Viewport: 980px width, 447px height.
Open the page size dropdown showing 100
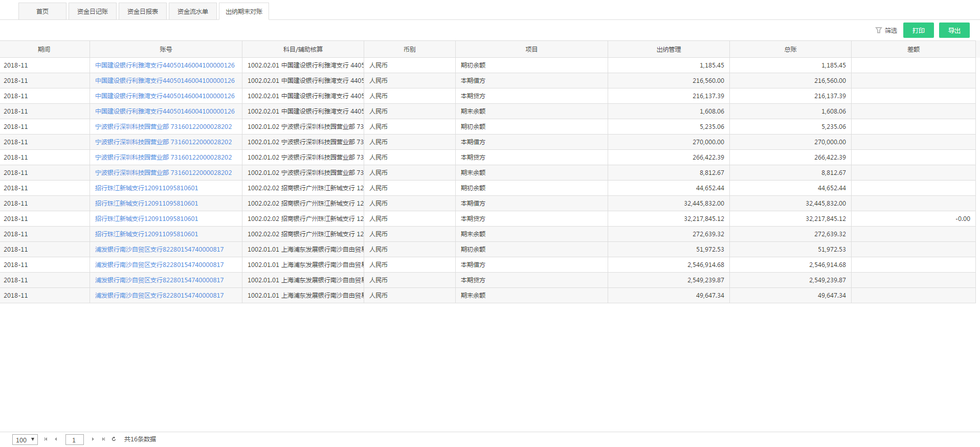[25, 440]
